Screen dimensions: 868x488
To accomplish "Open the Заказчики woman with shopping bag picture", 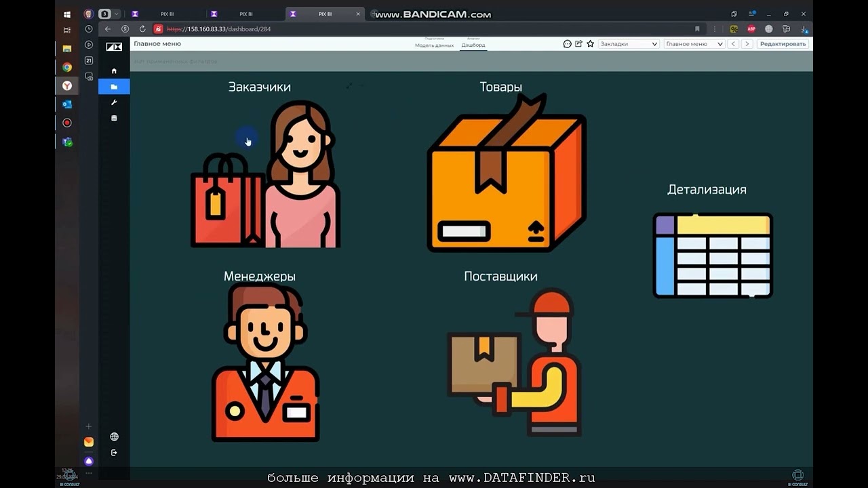I will click(x=266, y=174).
